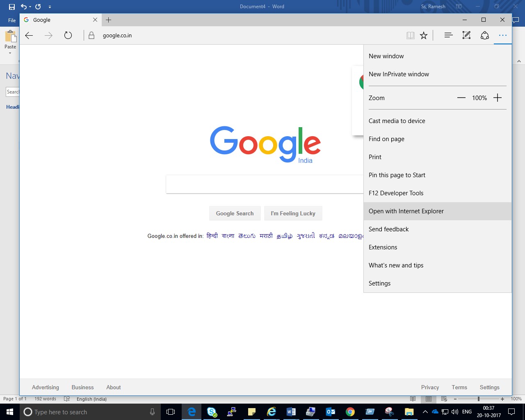Open the Paste dropdown in Word
This screenshot has width=525, height=420.
coord(10,53)
